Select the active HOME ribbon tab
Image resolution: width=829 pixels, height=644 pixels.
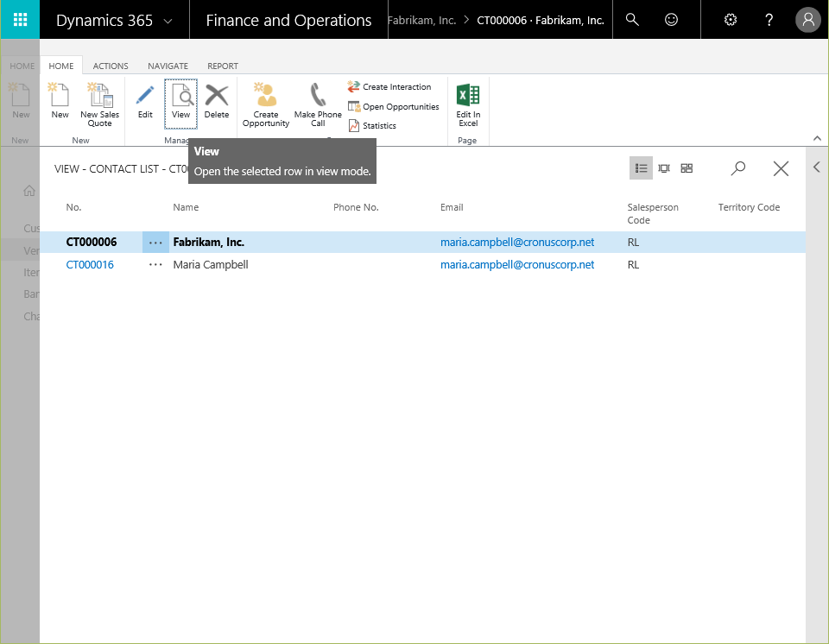(61, 66)
